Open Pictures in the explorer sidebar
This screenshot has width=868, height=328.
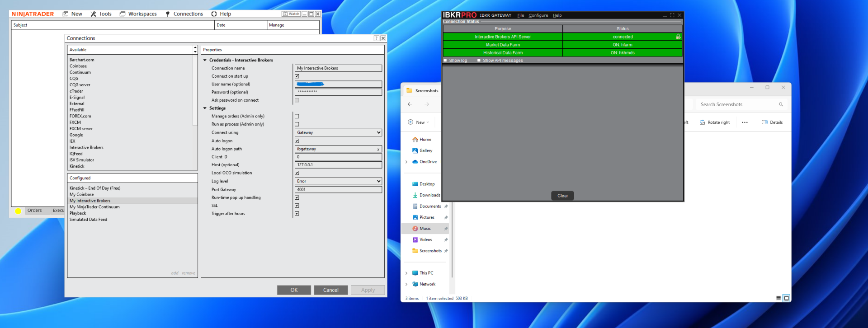423,218
